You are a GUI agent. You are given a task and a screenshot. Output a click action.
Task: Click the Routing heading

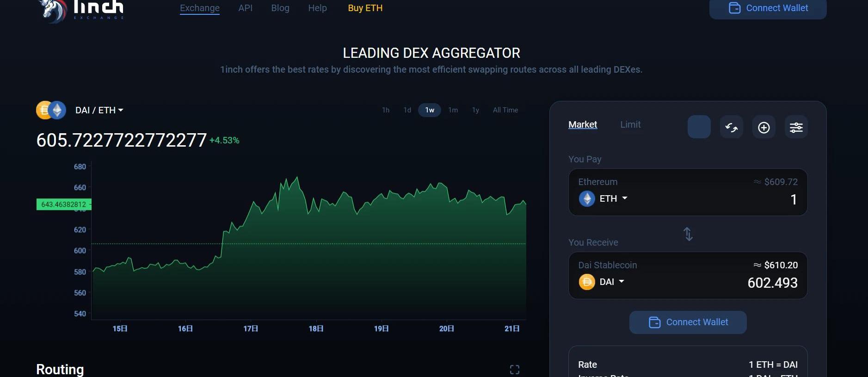click(x=60, y=369)
